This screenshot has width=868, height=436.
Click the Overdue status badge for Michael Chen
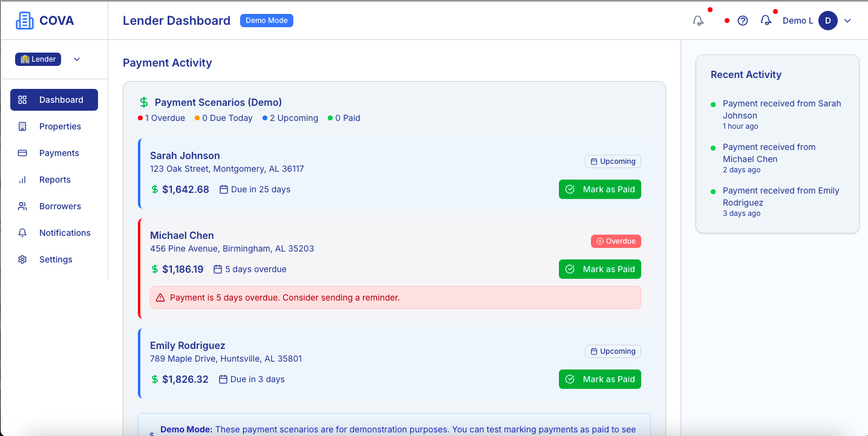click(x=616, y=241)
